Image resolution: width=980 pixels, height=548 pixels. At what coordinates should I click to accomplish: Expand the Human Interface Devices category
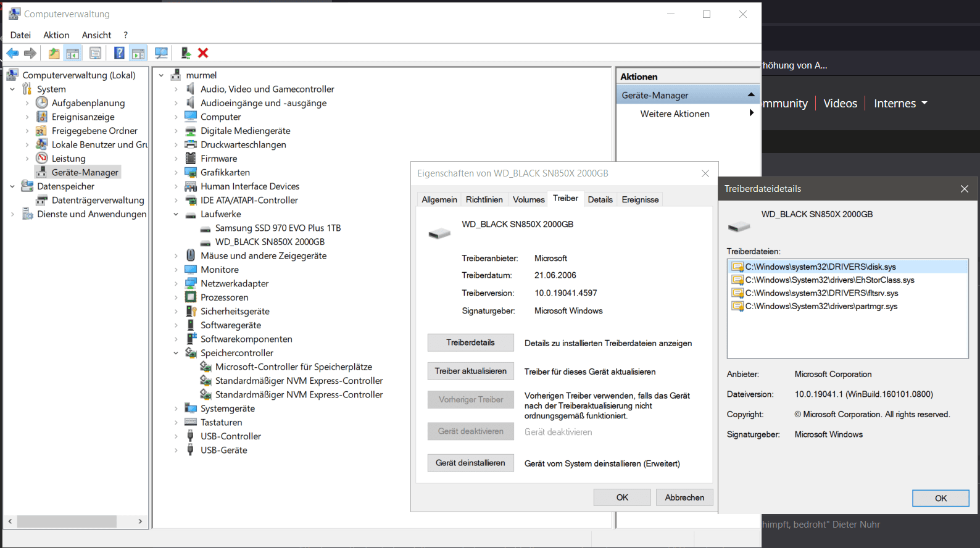[x=176, y=186]
